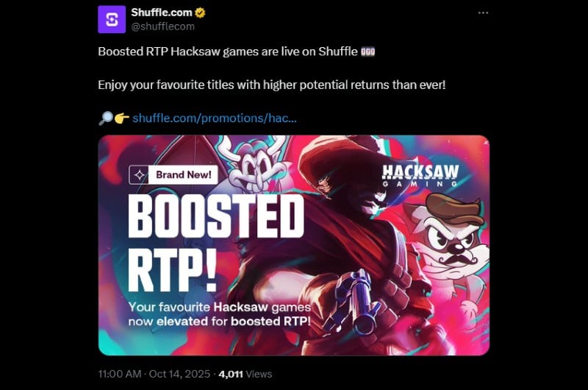Open the Shuffle.com purple profile avatar

(112, 20)
